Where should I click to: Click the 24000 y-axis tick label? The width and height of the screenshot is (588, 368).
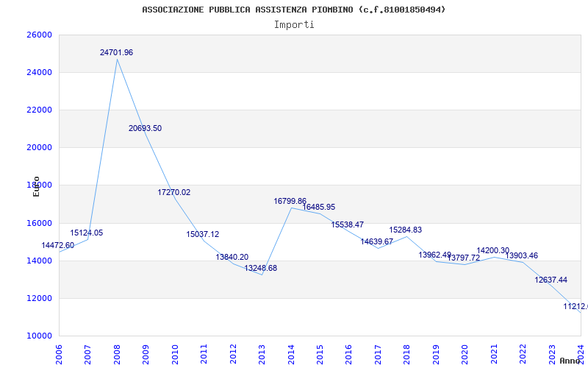39,72
